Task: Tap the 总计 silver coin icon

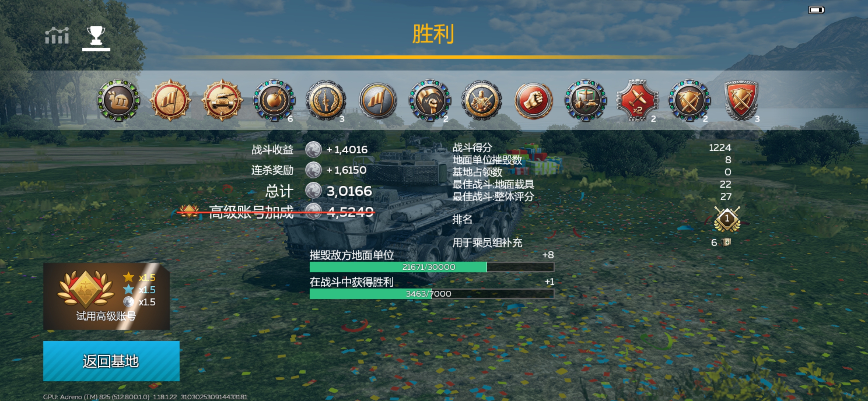Action: click(313, 190)
